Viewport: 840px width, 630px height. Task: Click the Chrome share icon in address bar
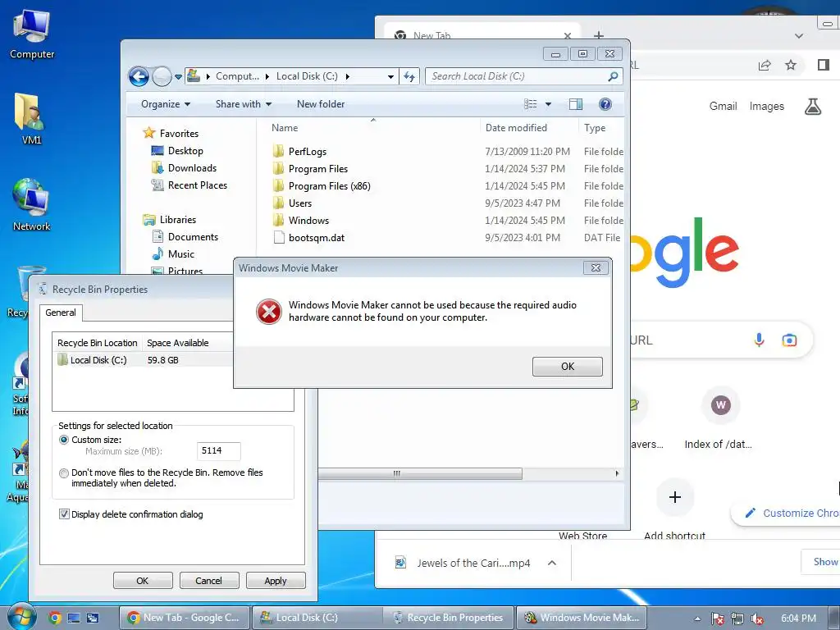(x=765, y=66)
